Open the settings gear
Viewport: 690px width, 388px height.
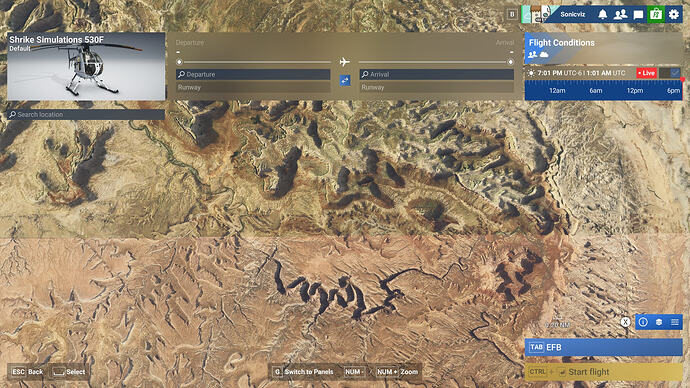pos(674,15)
